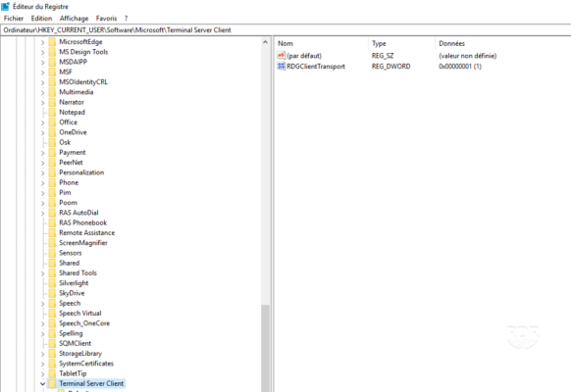Expand the Speech_OneCore key

(x=42, y=323)
